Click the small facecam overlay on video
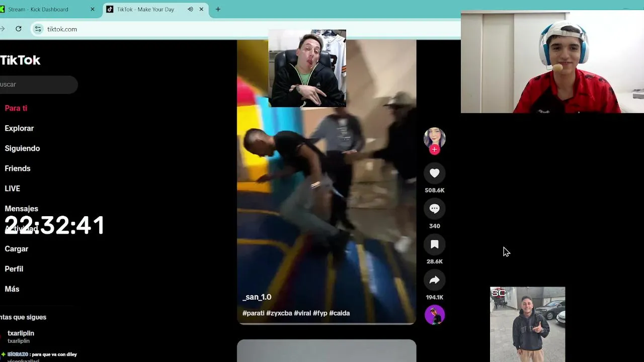Screen dimensions: 644x362 [x=307, y=68]
